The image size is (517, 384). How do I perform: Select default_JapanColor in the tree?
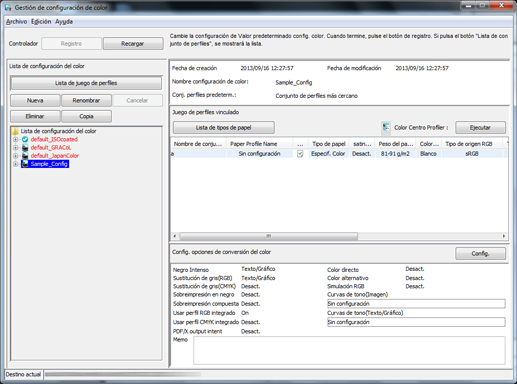point(55,156)
